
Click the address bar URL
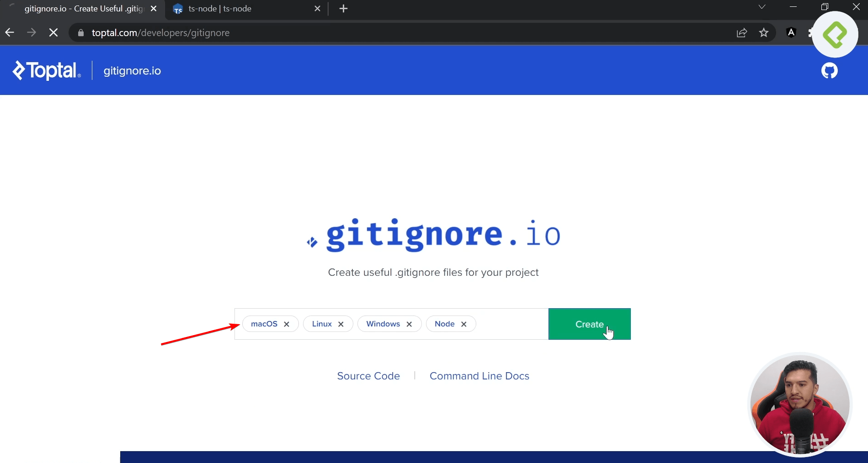click(160, 33)
